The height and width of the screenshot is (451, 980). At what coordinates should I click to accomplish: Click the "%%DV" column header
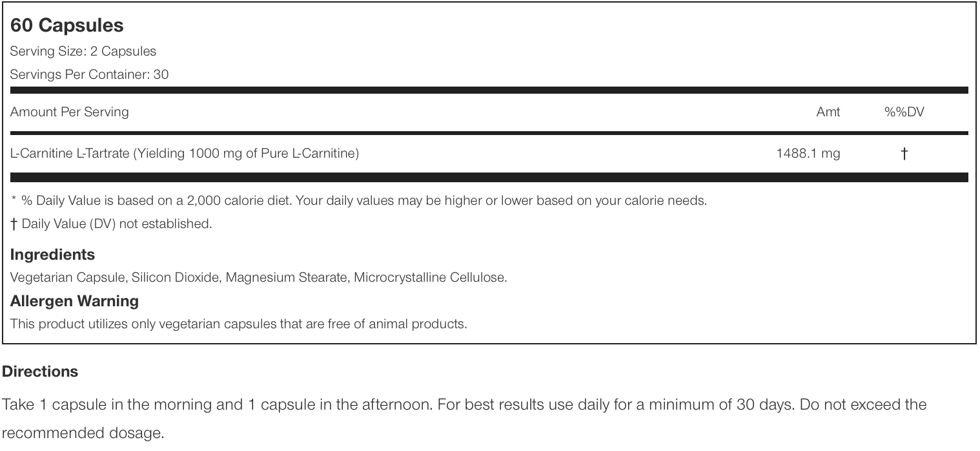click(x=904, y=112)
